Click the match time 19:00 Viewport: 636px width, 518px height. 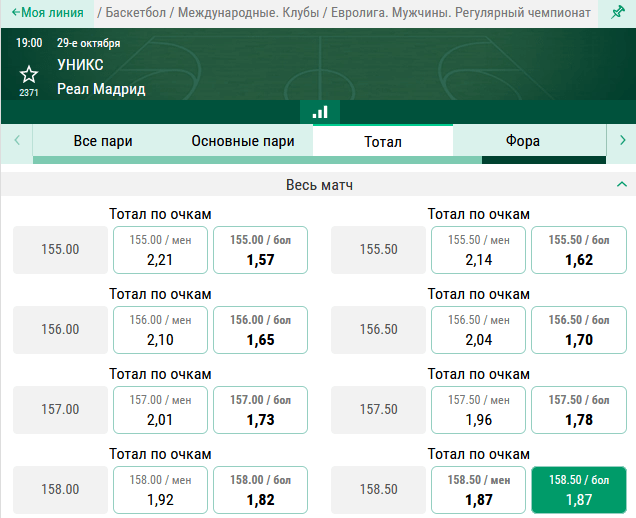coord(29,43)
